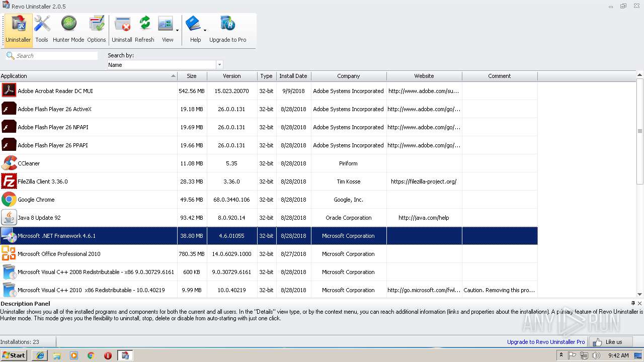Click 9/9/2018 install date cell
The width and height of the screenshot is (644, 362).
(293, 91)
